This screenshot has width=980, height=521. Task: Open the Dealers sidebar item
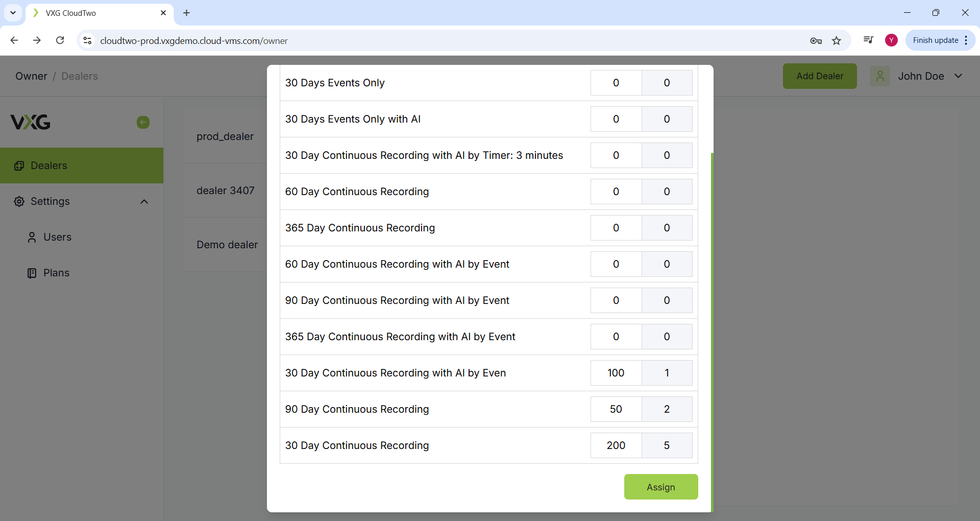[49, 165]
